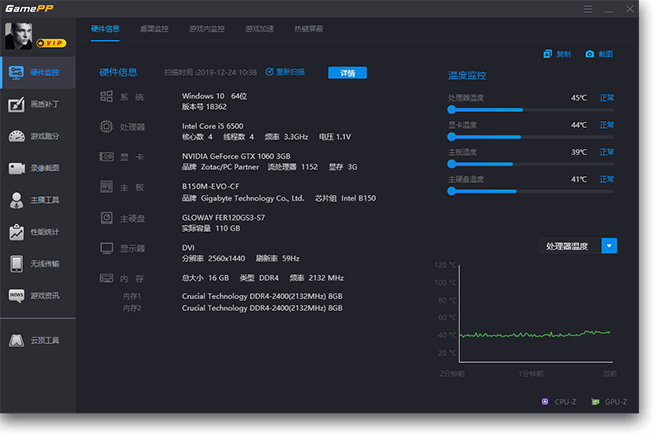The height and width of the screenshot is (435, 655).
Task: Click the NVIDIA GeForce GTX 1060 3GB text
Action: [x=236, y=156]
